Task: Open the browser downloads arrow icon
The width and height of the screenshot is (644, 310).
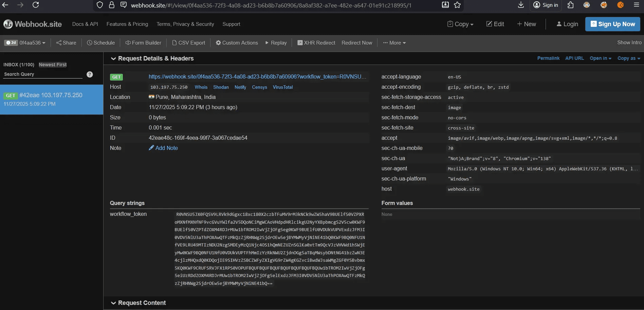Action: click(521, 5)
